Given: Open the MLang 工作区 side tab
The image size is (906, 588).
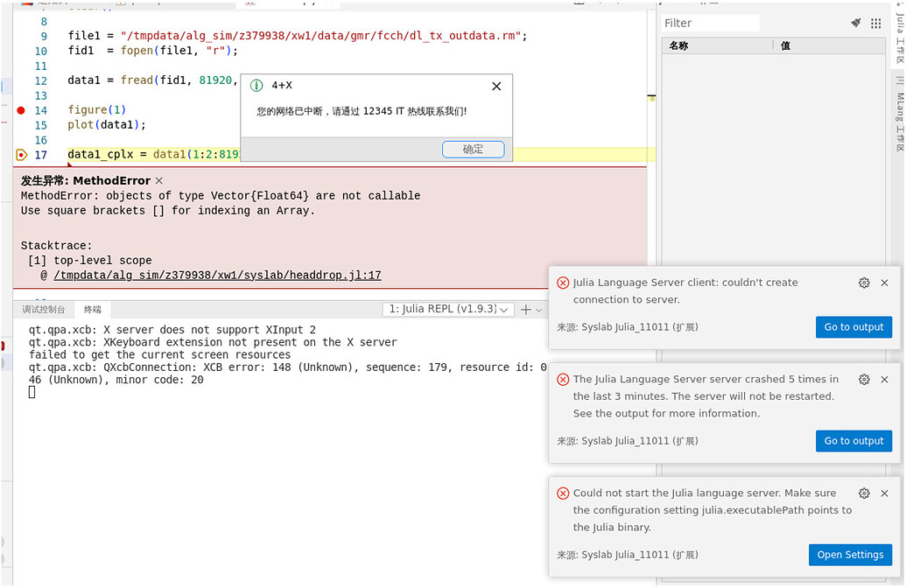Looking at the screenshot, I should [900, 114].
